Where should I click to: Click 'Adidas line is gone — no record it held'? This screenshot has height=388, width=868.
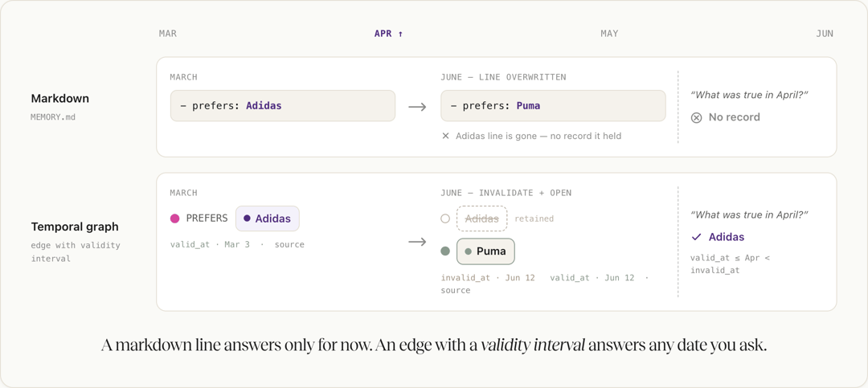pos(538,136)
